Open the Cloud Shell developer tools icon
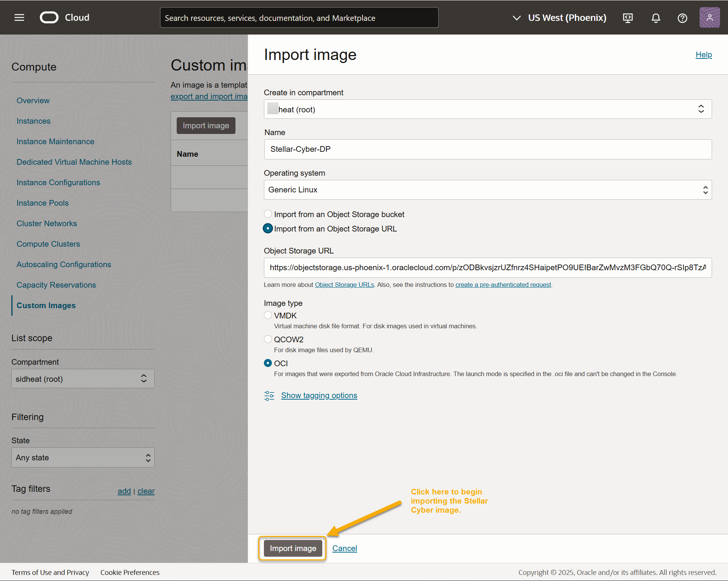Screen dimensions: 728x581 click(628, 18)
